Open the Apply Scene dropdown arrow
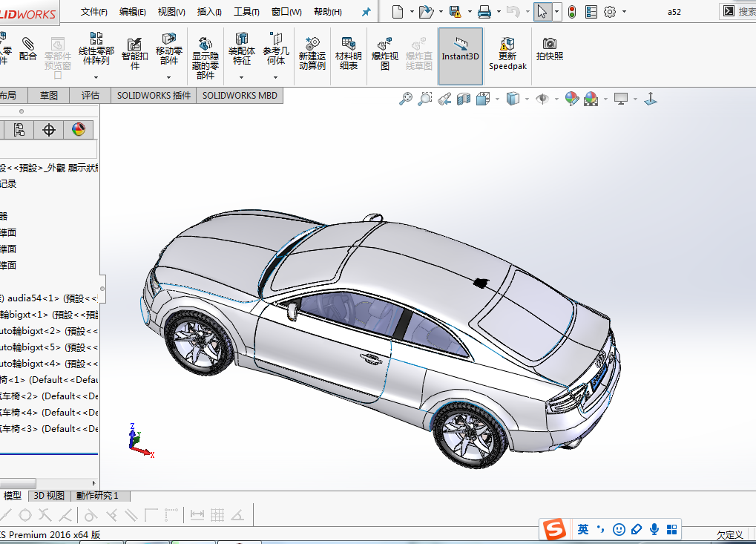 click(x=605, y=98)
